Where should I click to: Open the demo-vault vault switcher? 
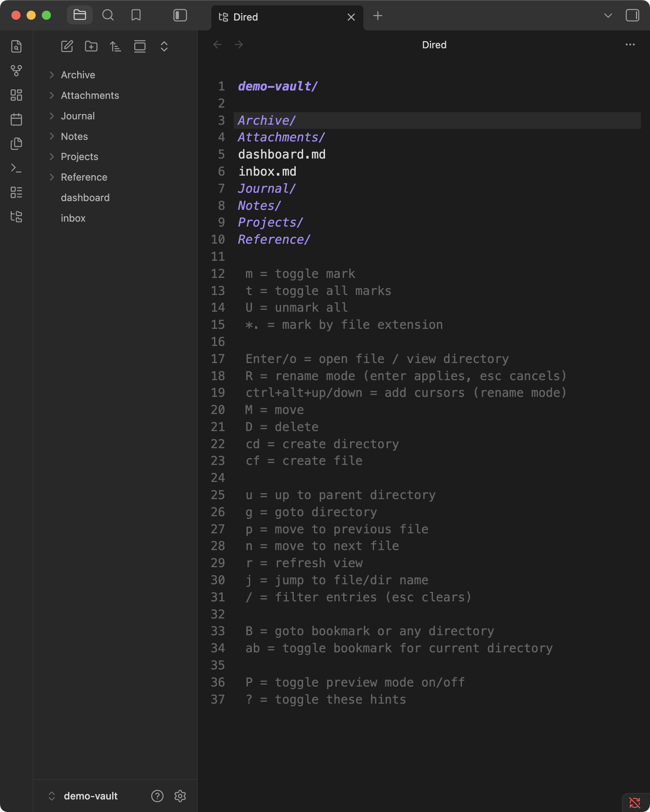84,796
